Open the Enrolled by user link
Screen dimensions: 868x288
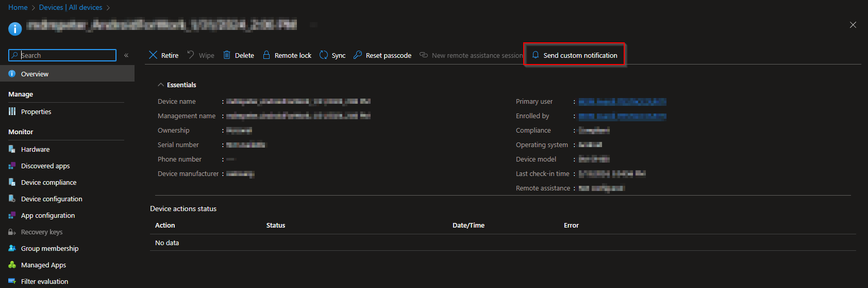tap(622, 116)
